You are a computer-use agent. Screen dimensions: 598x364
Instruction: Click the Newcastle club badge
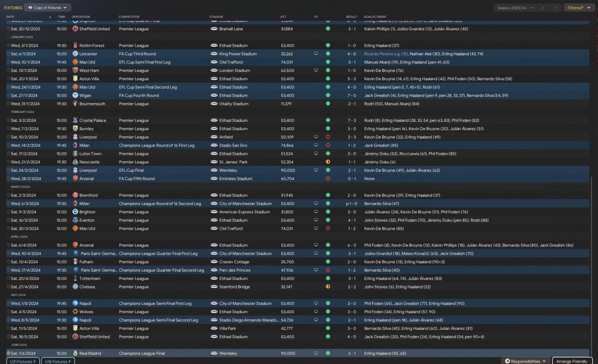pyautogui.click(x=75, y=162)
